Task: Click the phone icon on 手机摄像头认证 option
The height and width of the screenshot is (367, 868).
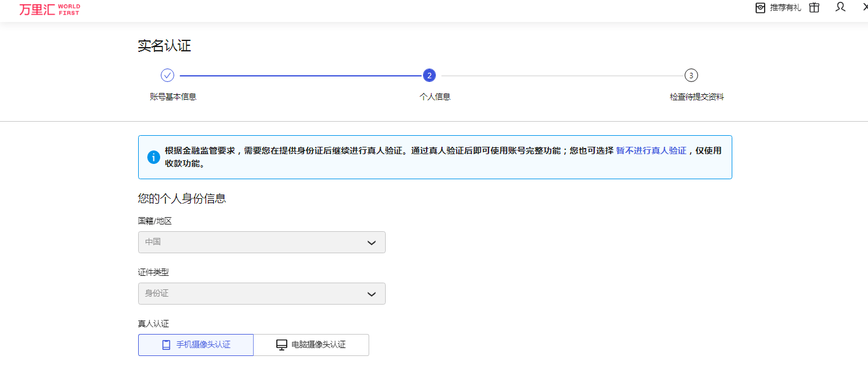Action: pos(166,344)
